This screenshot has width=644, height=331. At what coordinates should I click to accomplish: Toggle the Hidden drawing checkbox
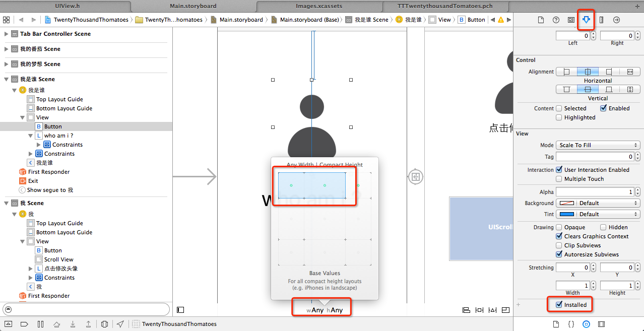602,227
